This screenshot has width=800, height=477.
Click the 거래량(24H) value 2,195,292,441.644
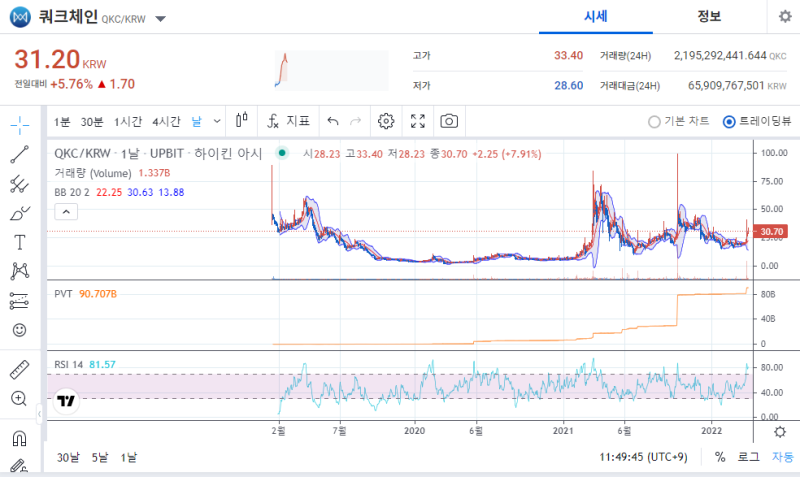point(720,56)
